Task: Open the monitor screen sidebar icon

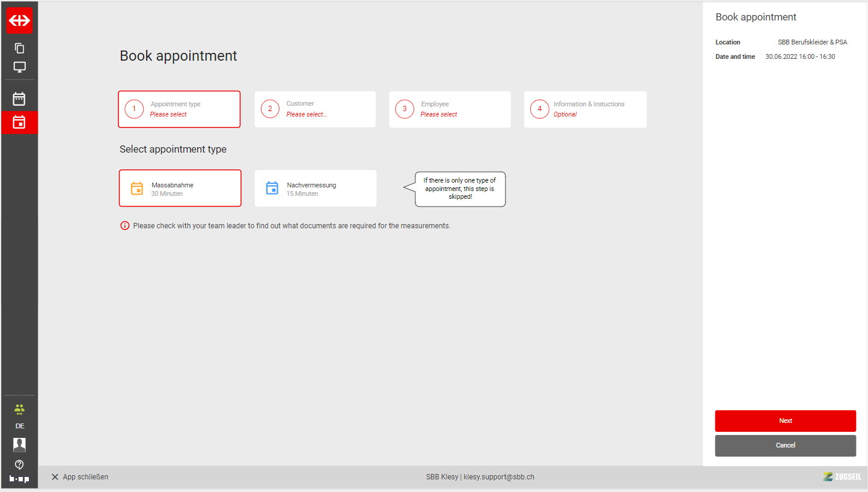Action: [x=19, y=67]
